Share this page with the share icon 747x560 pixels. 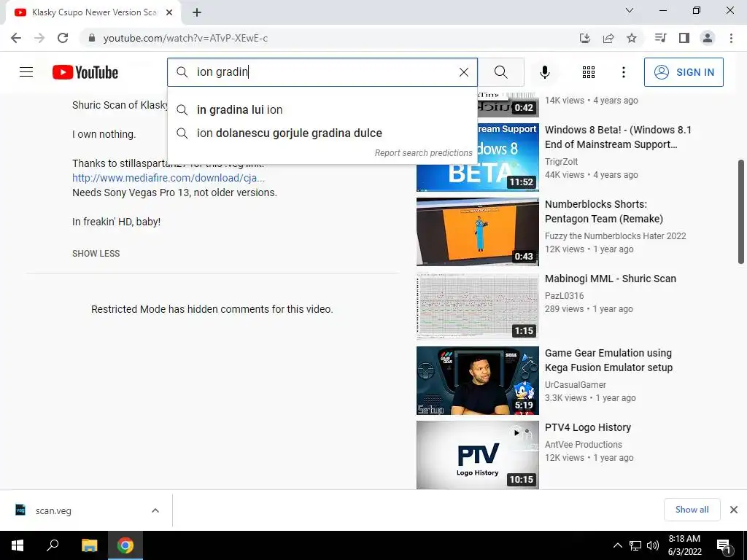coord(608,38)
